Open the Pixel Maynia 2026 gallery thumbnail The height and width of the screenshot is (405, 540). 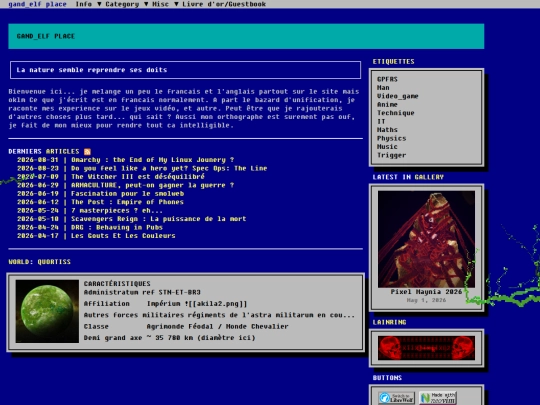[426, 239]
